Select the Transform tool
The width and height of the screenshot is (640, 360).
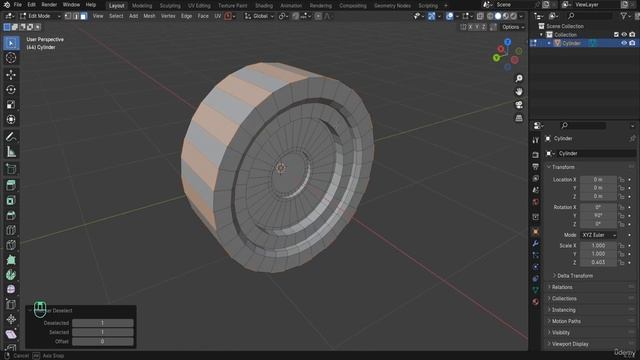(11, 120)
